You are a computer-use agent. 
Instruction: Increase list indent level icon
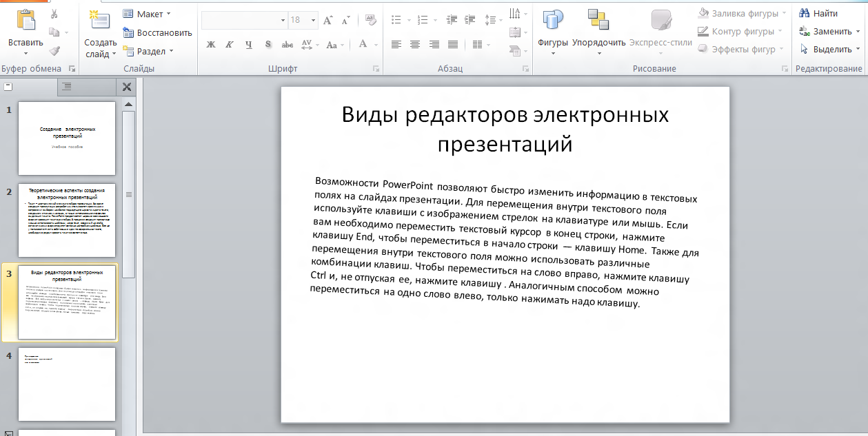tap(470, 20)
